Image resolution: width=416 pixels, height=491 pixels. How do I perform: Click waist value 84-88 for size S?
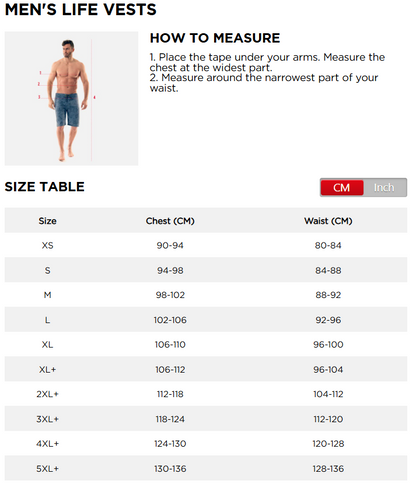tap(328, 270)
